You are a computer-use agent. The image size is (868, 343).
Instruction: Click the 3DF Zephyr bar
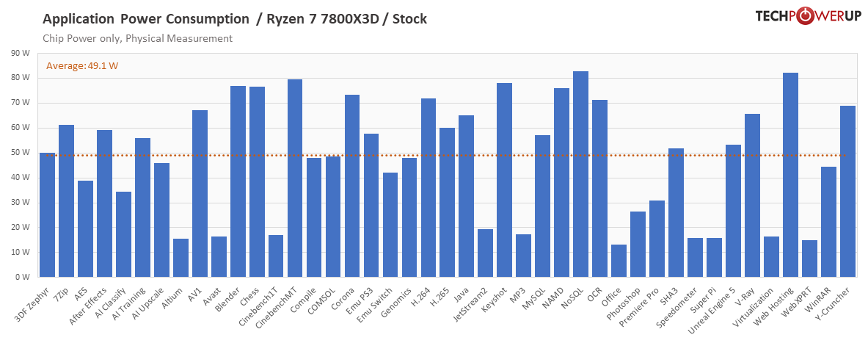point(48,215)
